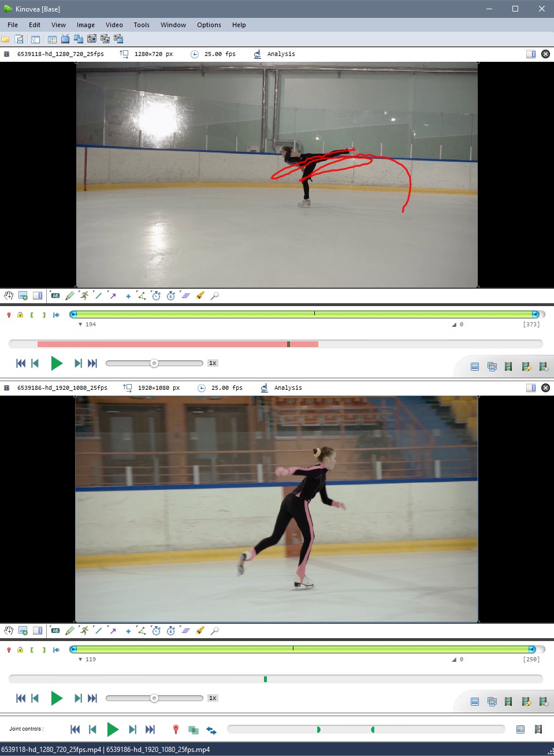
Task: Open the Image menu
Action: (85, 25)
